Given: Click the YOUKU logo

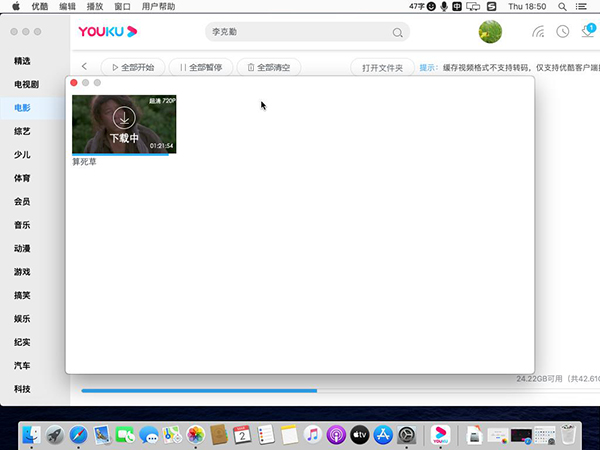Looking at the screenshot, I should click(x=108, y=31).
